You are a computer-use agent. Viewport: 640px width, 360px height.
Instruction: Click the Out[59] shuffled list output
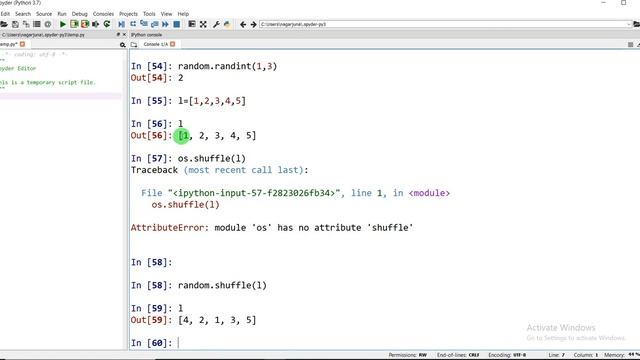(217, 320)
